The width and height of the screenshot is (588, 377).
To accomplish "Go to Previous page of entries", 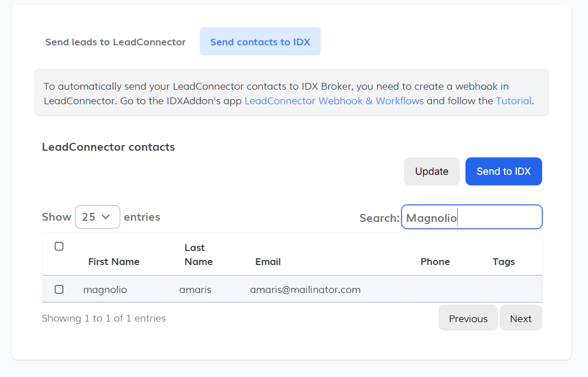I will [468, 318].
